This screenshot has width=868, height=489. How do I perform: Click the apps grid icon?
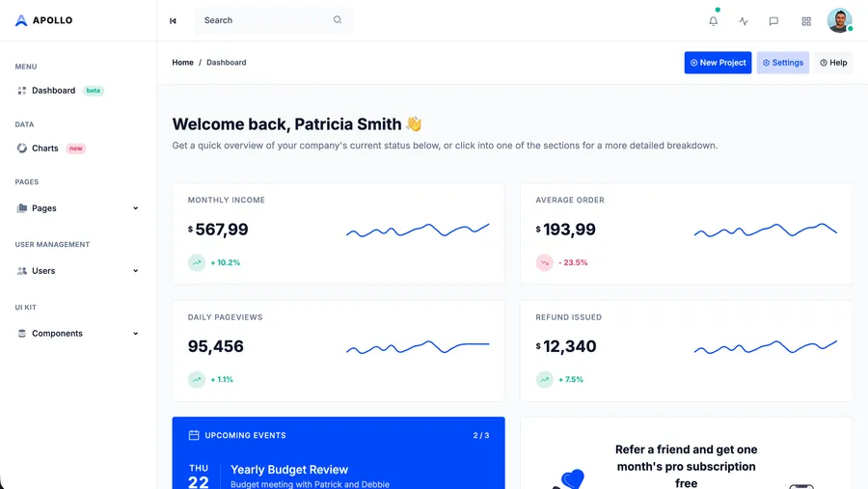point(806,20)
